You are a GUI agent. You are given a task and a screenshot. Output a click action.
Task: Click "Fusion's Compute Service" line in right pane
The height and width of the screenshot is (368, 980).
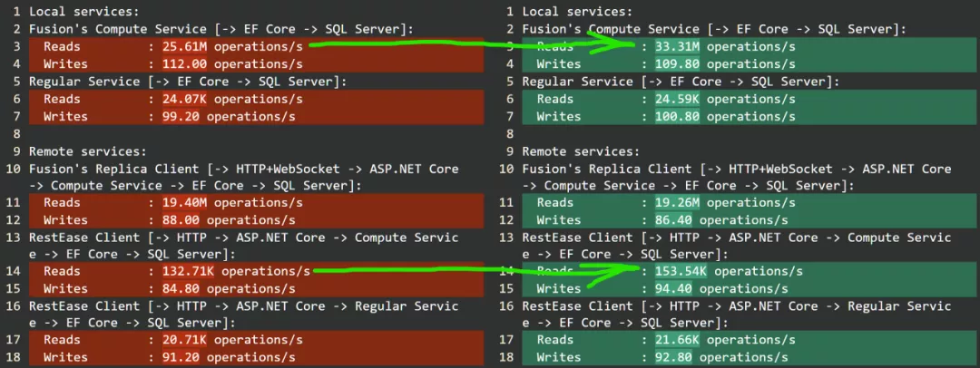pyautogui.click(x=714, y=29)
